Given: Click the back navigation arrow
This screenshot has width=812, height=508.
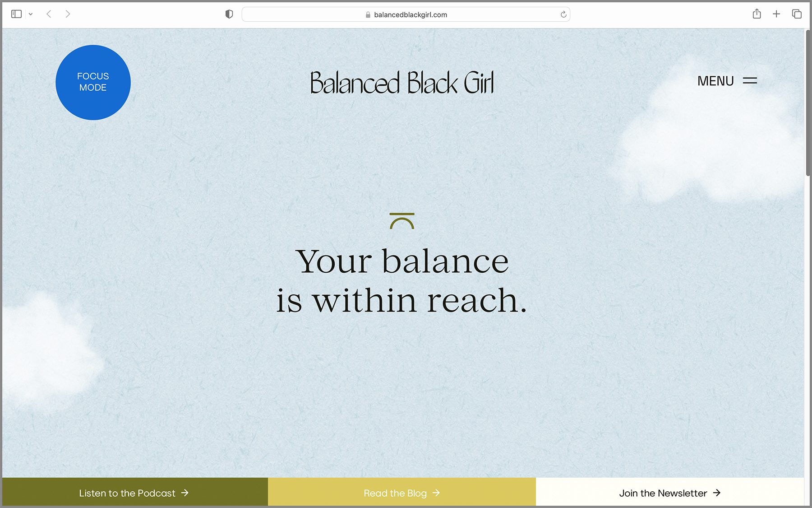Looking at the screenshot, I should (49, 14).
